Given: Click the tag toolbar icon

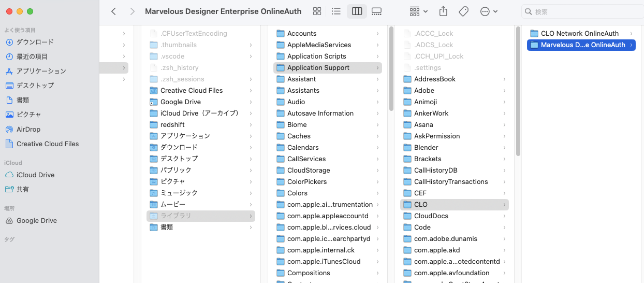Looking at the screenshot, I should pyautogui.click(x=464, y=11).
